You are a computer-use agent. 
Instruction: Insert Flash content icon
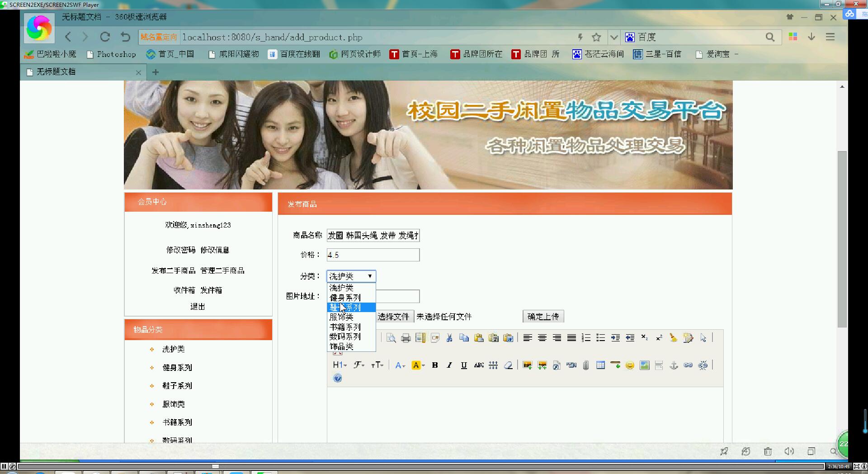[x=557, y=365]
